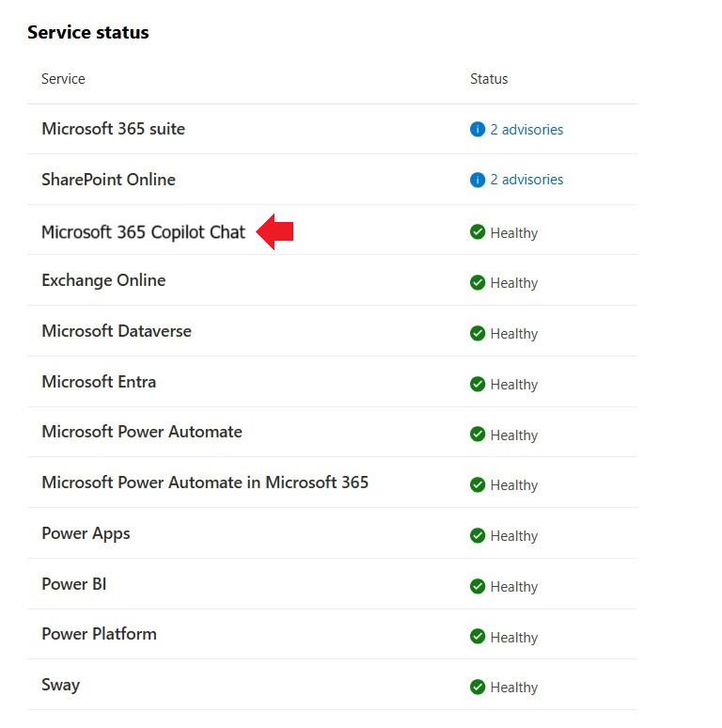722x728 pixels.
Task: Click Healthy status text for Power Apps
Action: point(514,536)
